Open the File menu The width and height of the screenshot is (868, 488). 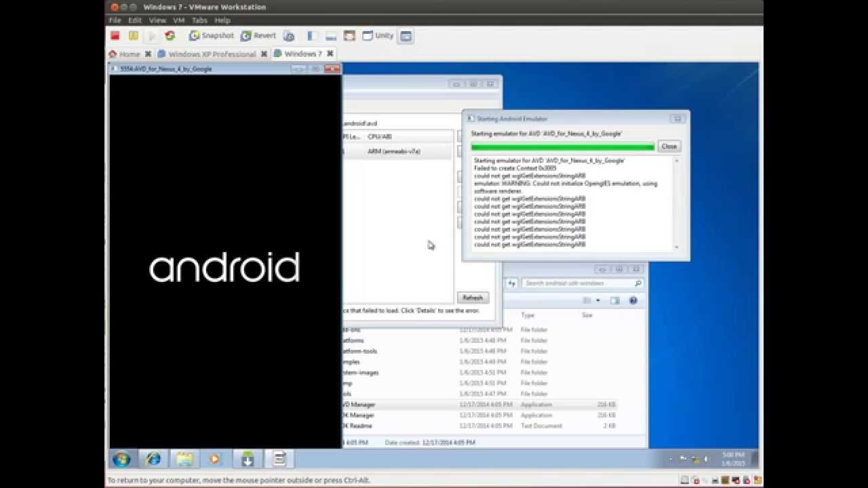pyautogui.click(x=115, y=20)
